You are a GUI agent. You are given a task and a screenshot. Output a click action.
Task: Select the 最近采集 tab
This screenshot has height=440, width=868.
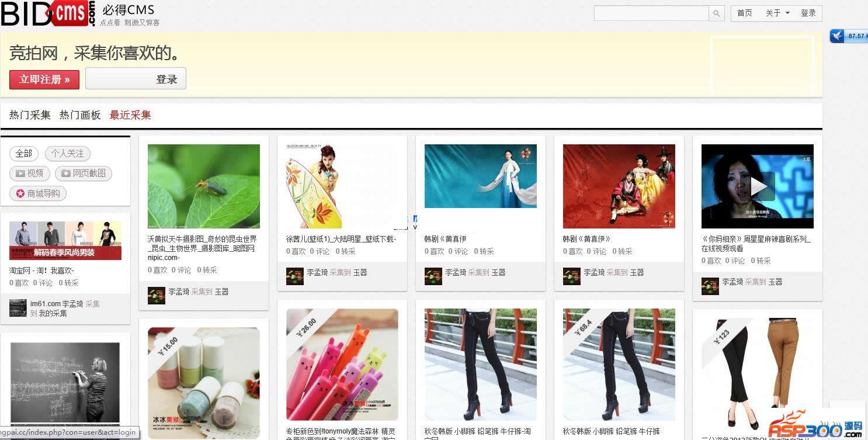point(130,115)
